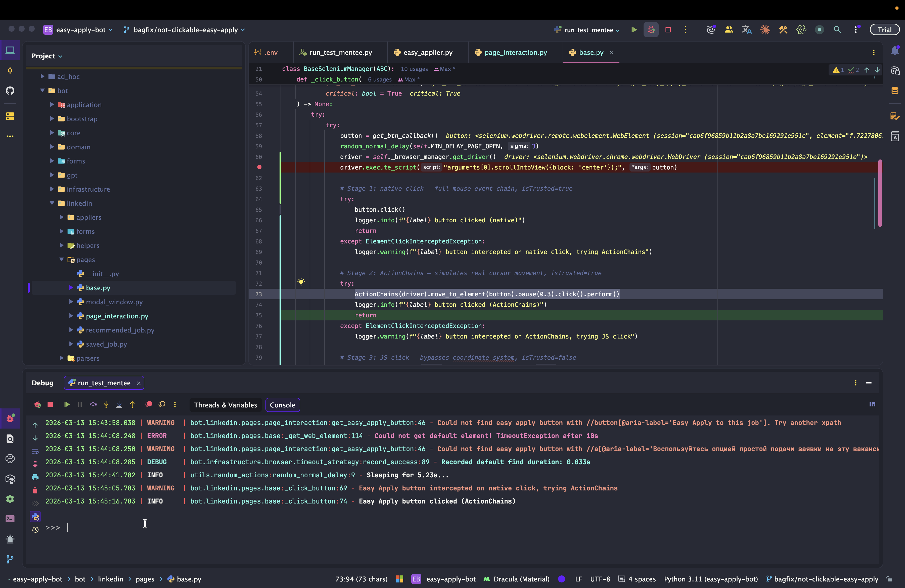This screenshot has width=905, height=588.
Task: Collapse the linkedin folder
Action: [x=52, y=203]
